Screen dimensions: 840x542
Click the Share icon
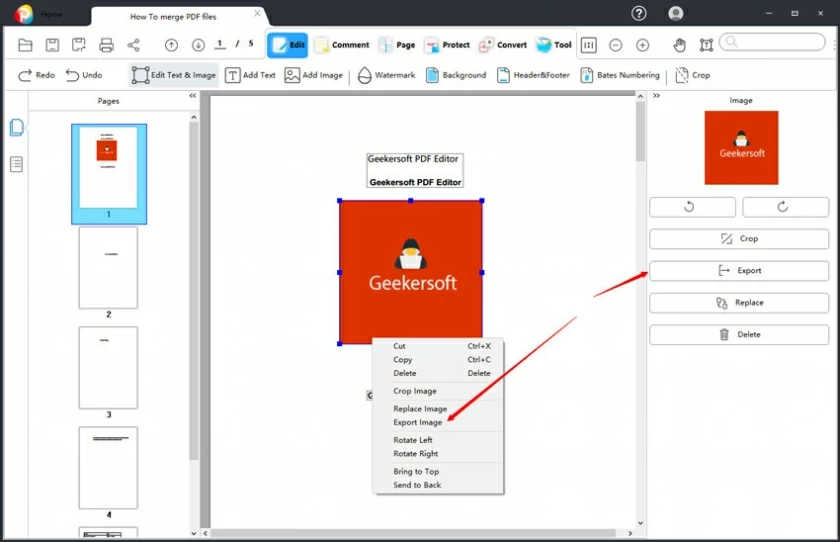[133, 45]
